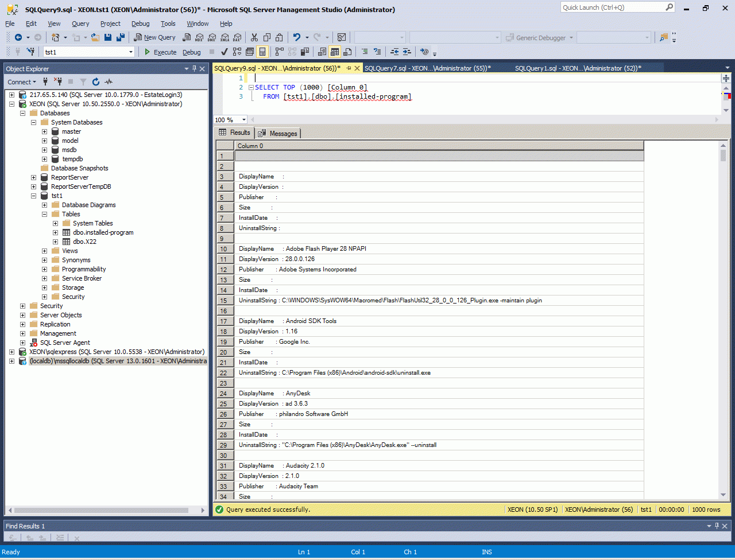
Task: Toggle Include Actual Execution Plan
Action: 280,52
